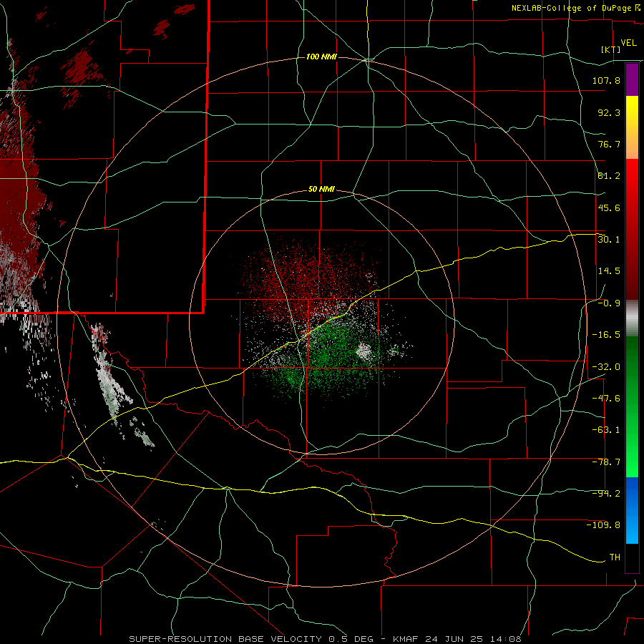Screen dimensions: 644x644
Task: Click the [KT] units label
Action: (611, 49)
